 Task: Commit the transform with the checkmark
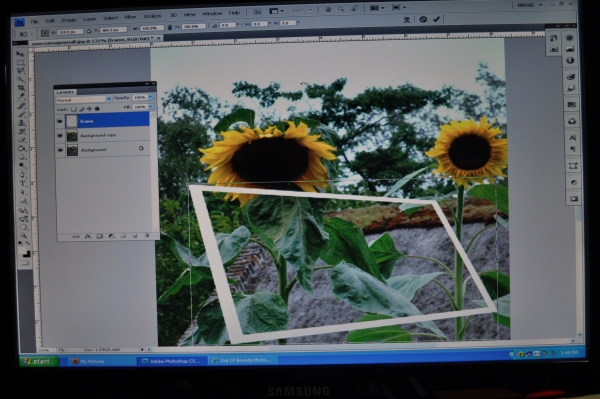point(436,19)
